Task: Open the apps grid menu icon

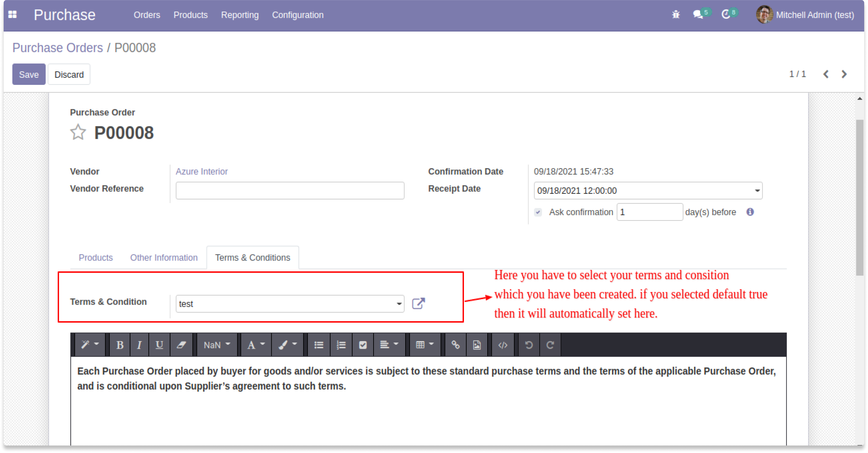Action: [13, 14]
